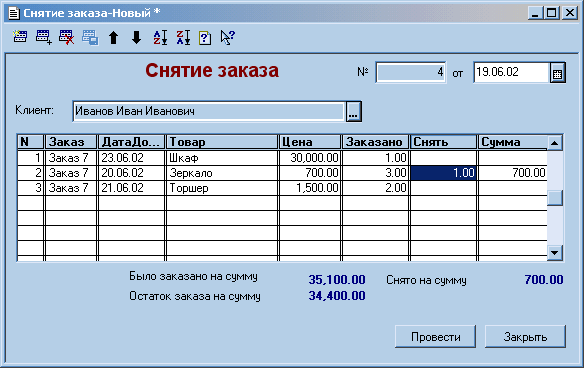Click the Клиент field with Иванов Иван Иванович
This screenshot has height=368, width=584.
[209, 111]
